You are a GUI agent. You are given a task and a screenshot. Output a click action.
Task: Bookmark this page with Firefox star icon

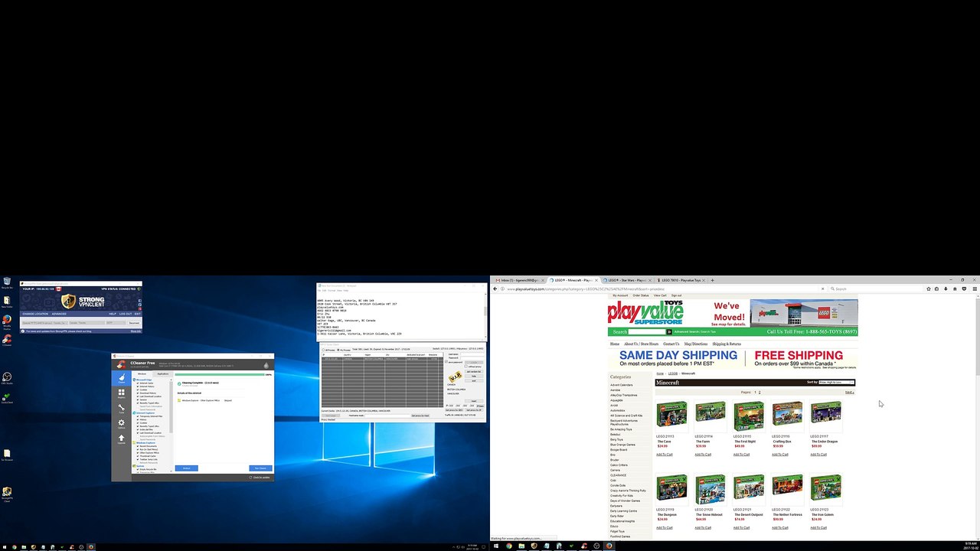[x=928, y=289]
